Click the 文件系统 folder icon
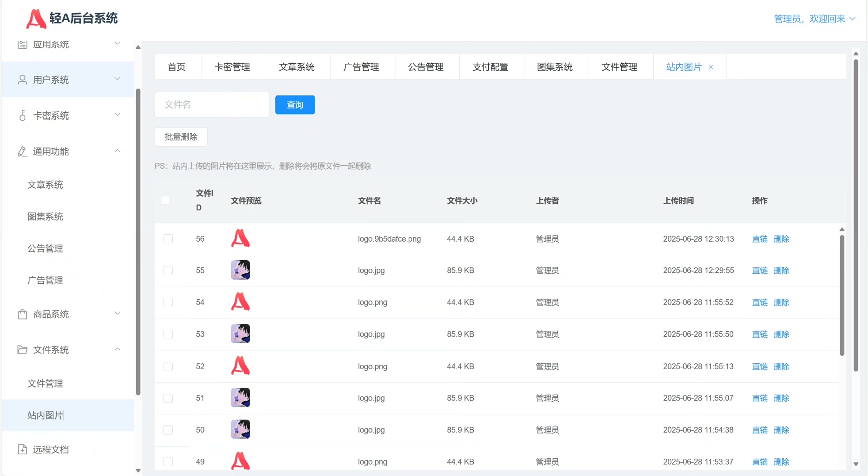This screenshot has width=868, height=476. (x=22, y=350)
